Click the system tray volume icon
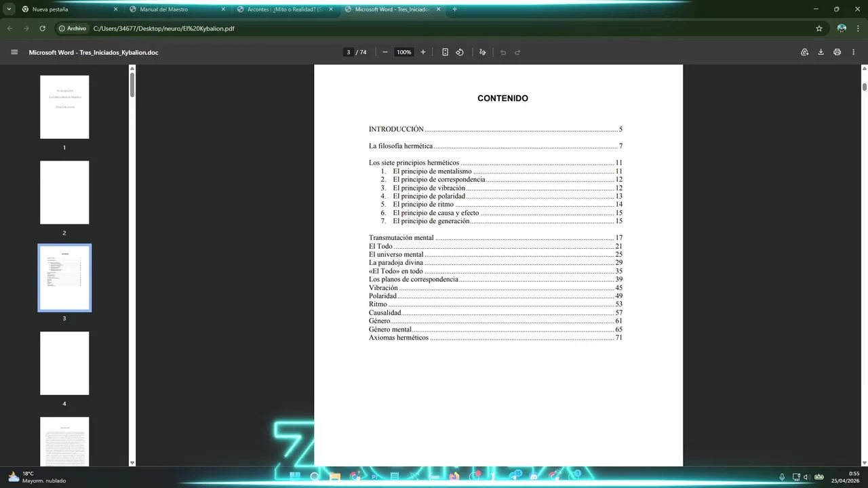Viewport: 868px width, 488px height. click(806, 477)
